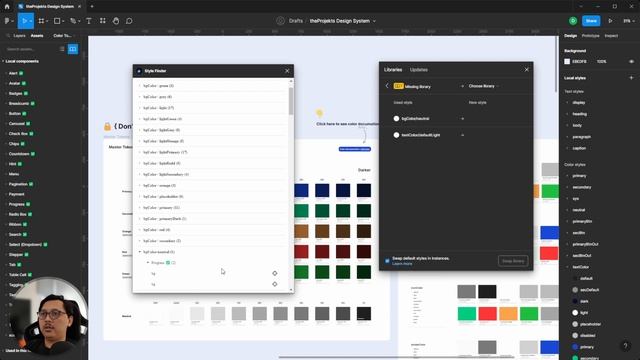Open the Learn more link
This screenshot has width=640, height=360.
[x=402, y=264]
